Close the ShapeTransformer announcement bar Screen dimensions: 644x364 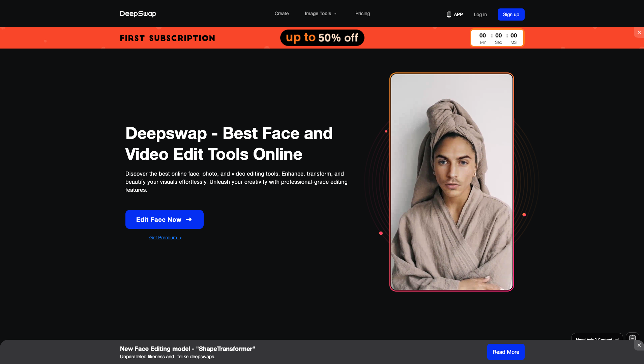(x=639, y=345)
